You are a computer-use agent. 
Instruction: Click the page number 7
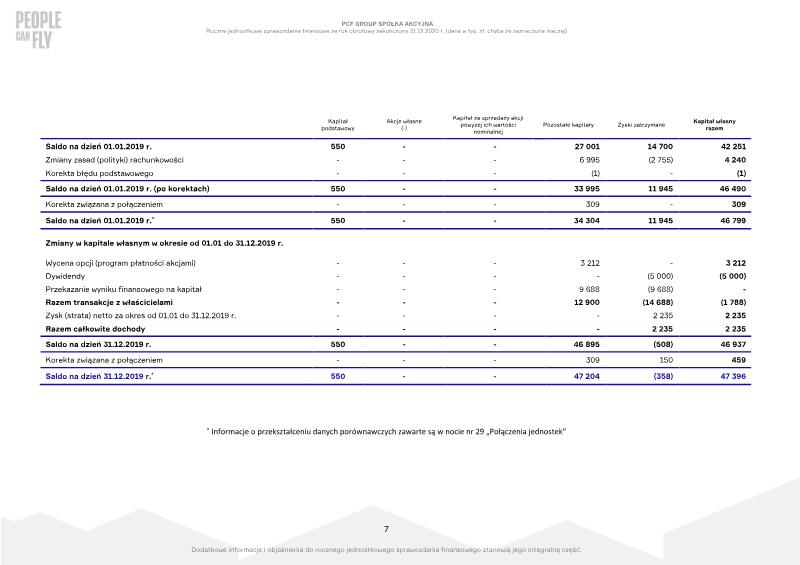coord(386,529)
